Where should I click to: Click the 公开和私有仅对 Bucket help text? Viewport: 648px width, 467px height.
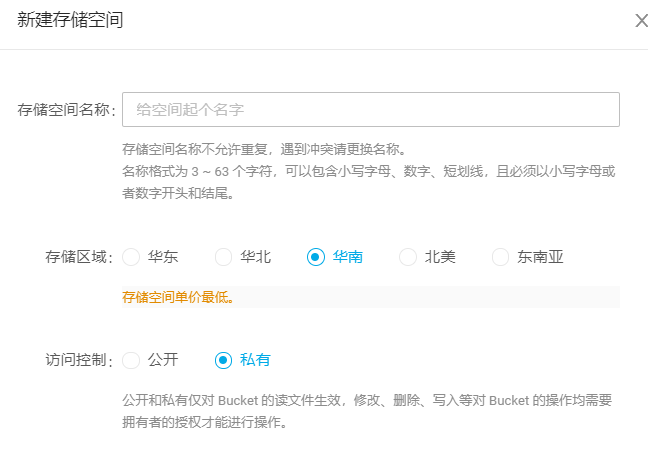(367, 411)
